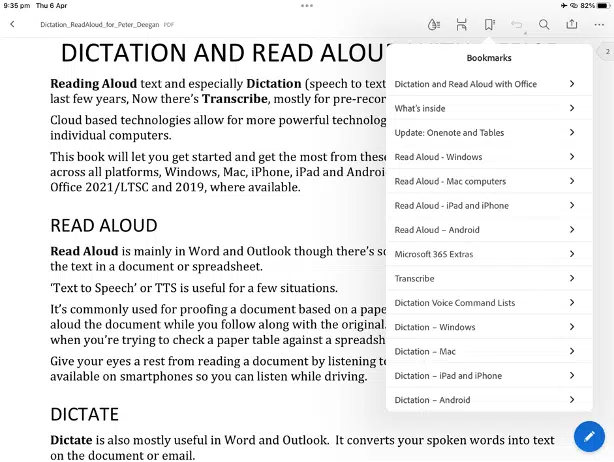Tap the battery status icon
The height and width of the screenshot is (462, 614).
pyautogui.click(x=603, y=5)
